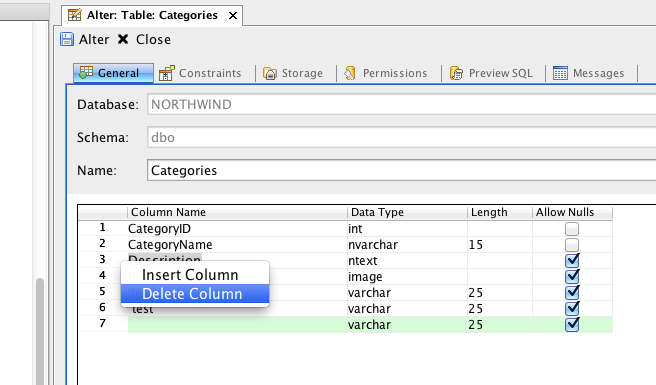Choose Insert Column from context menu
Viewport: 656px width, 385px height.
pos(195,275)
